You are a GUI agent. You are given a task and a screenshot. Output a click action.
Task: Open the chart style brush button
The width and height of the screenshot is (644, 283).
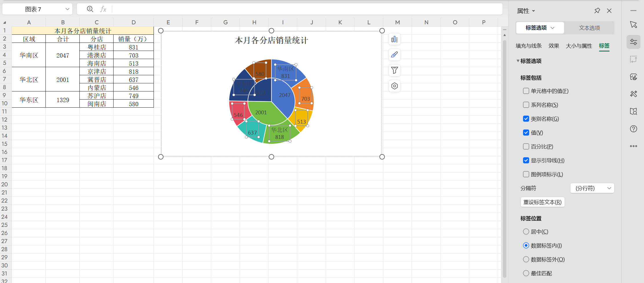pyautogui.click(x=394, y=55)
